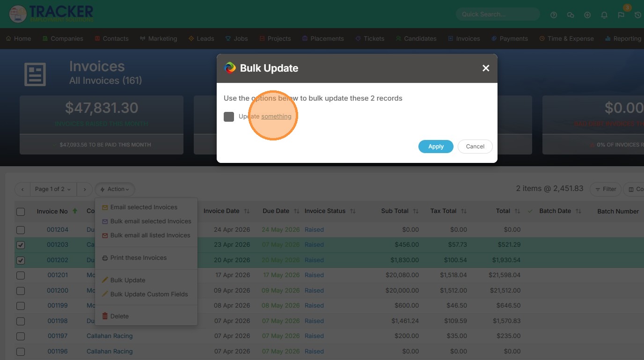Cancel the Bulk Update dialog

coord(475,147)
